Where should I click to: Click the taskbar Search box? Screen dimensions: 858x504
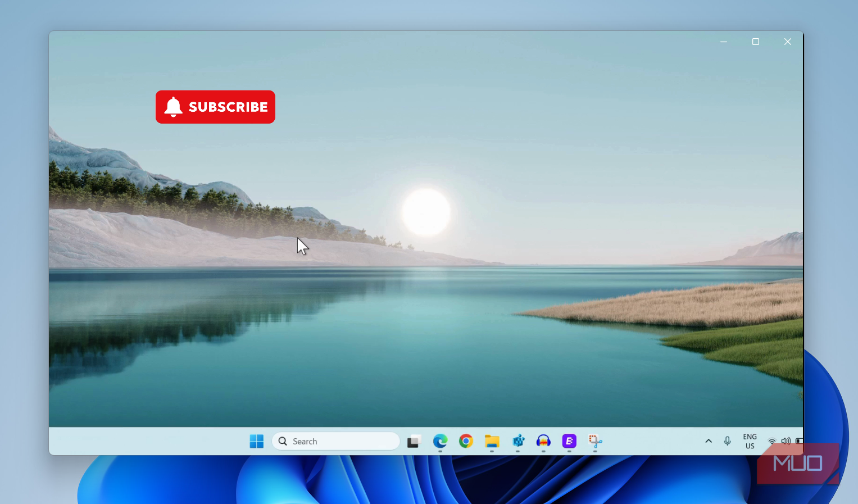coord(336,442)
